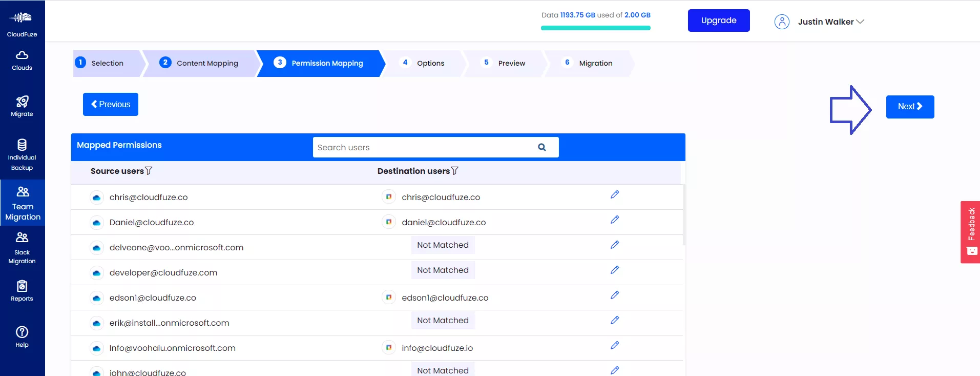Go to step 2 Content Mapping
The height and width of the screenshot is (376, 980).
[201, 64]
